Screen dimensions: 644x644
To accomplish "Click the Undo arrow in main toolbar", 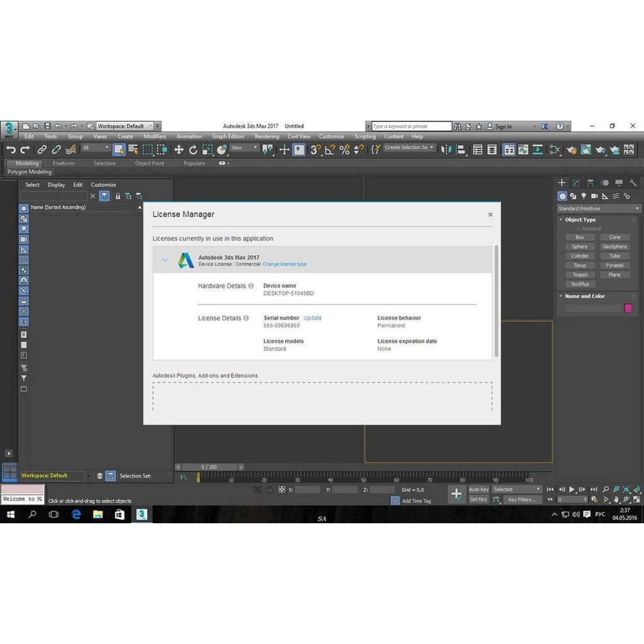I will pyautogui.click(x=10, y=150).
